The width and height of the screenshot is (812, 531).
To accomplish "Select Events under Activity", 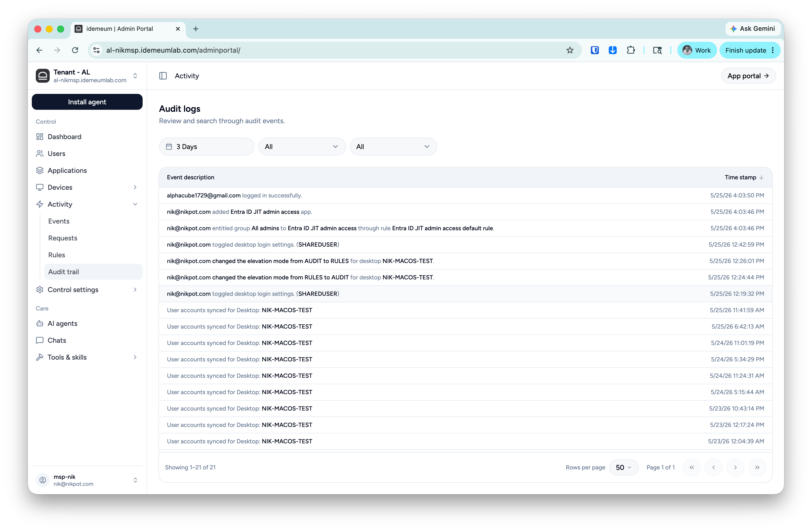I will (93, 221).
